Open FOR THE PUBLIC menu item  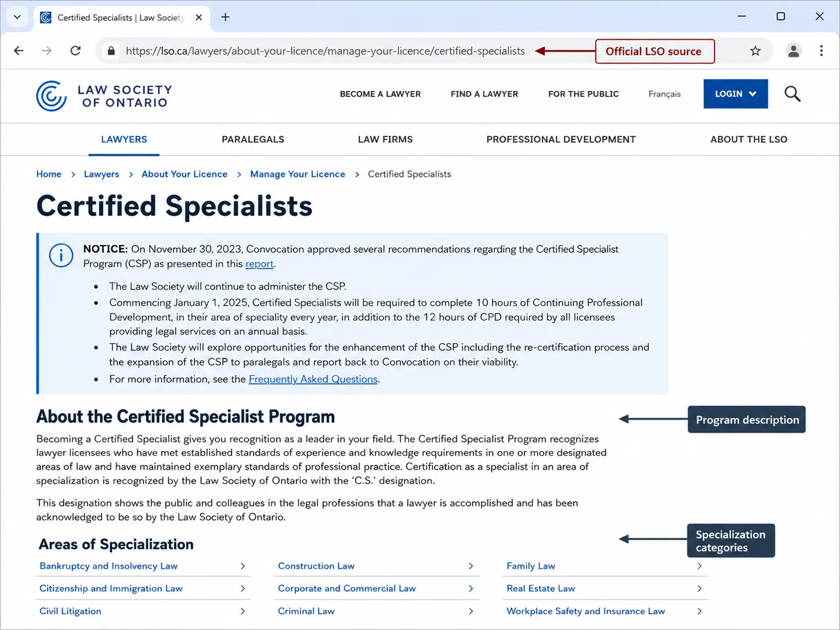(x=584, y=94)
